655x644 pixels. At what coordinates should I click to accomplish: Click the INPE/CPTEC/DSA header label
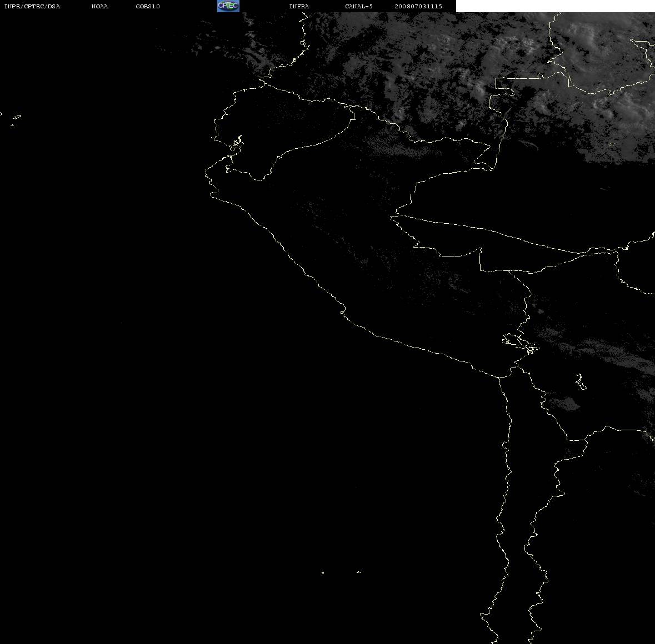coord(32,6)
